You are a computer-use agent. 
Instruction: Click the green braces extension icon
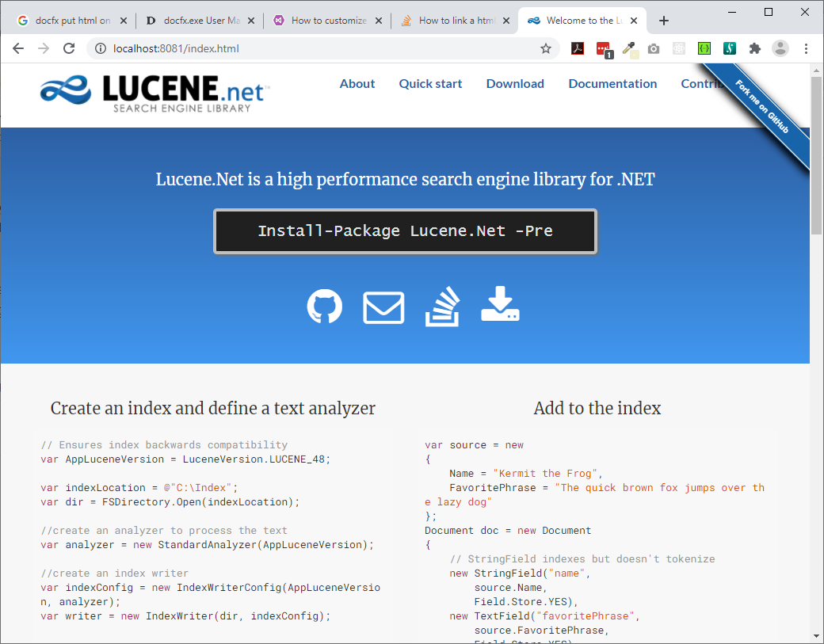[704, 48]
